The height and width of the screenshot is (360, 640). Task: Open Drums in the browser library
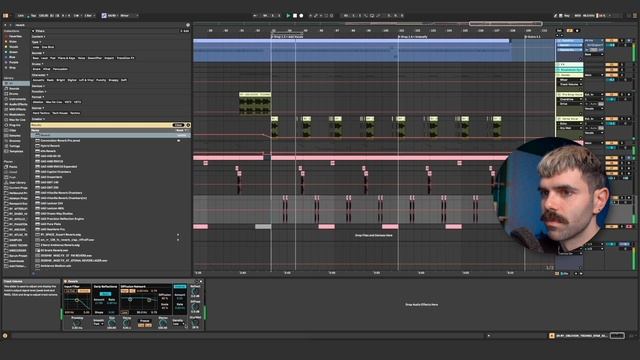[14, 94]
